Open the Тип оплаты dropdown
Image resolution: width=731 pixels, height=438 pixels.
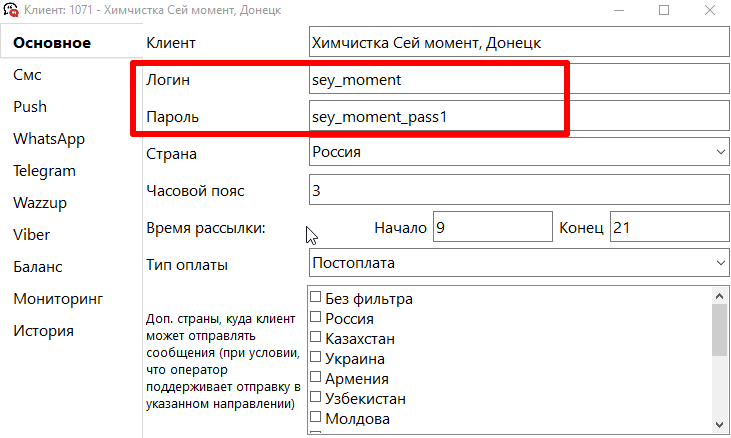[x=519, y=263]
